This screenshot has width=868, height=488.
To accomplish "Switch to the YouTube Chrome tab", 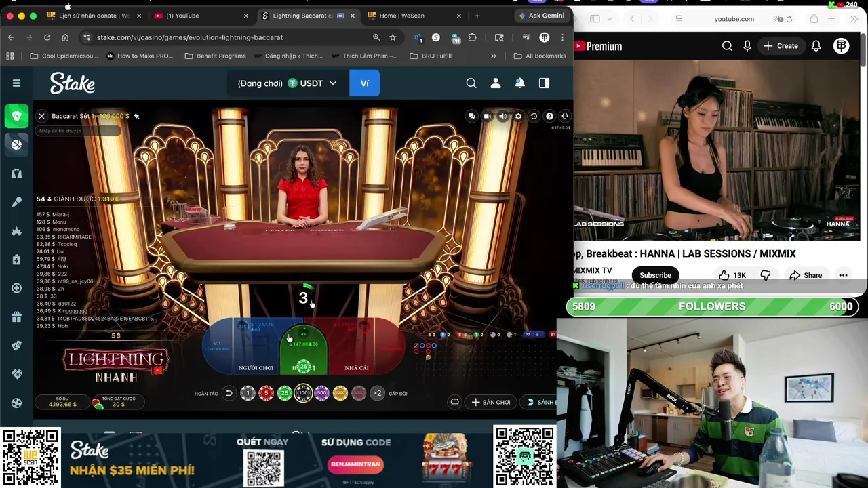I will (x=200, y=15).
